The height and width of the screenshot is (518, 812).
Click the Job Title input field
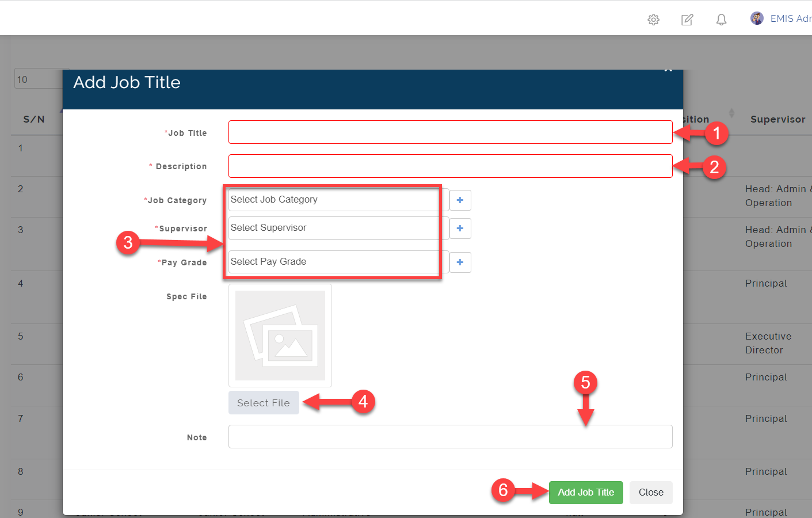[450, 132]
